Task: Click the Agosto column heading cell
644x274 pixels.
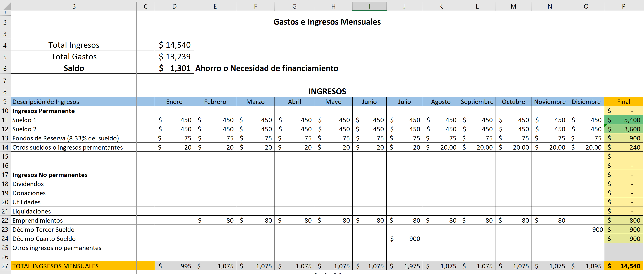Action: tap(441, 102)
